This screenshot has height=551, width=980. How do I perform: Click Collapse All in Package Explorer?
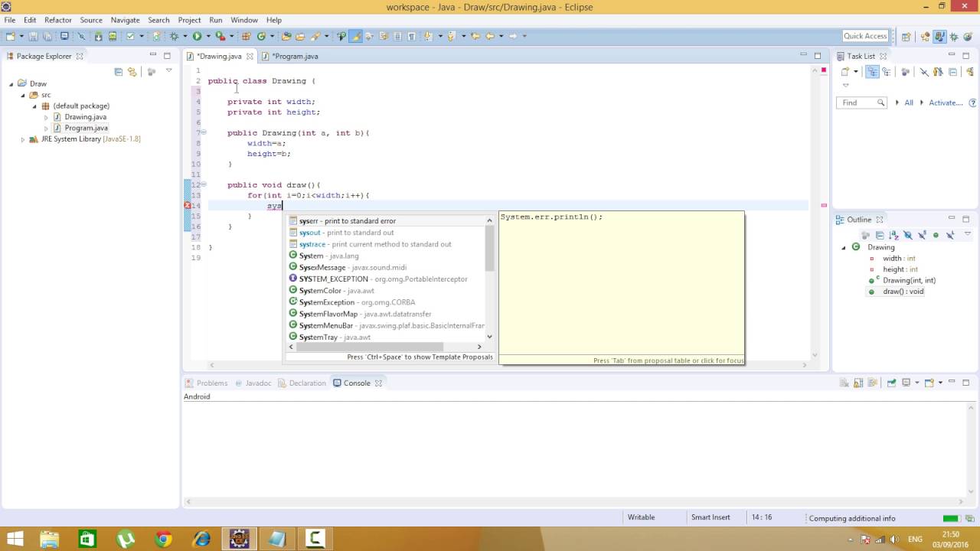[x=119, y=72]
